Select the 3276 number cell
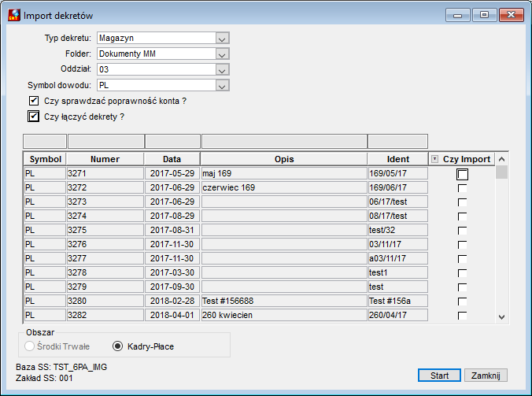This screenshot has width=532, height=396. [105, 244]
